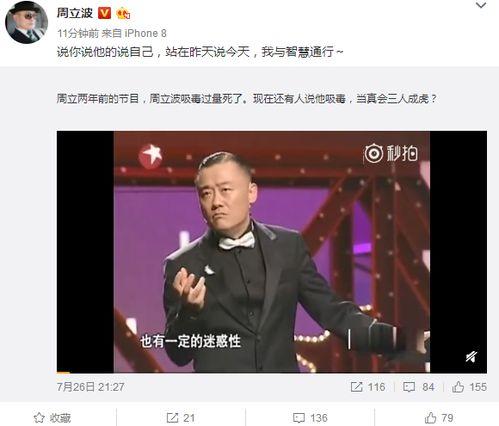Toggle the thumbs-up like showing 79
The width and height of the screenshot is (499, 426).
(439, 418)
